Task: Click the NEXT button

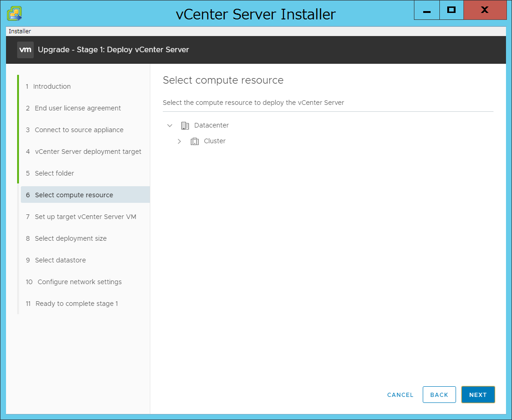Action: pyautogui.click(x=478, y=395)
